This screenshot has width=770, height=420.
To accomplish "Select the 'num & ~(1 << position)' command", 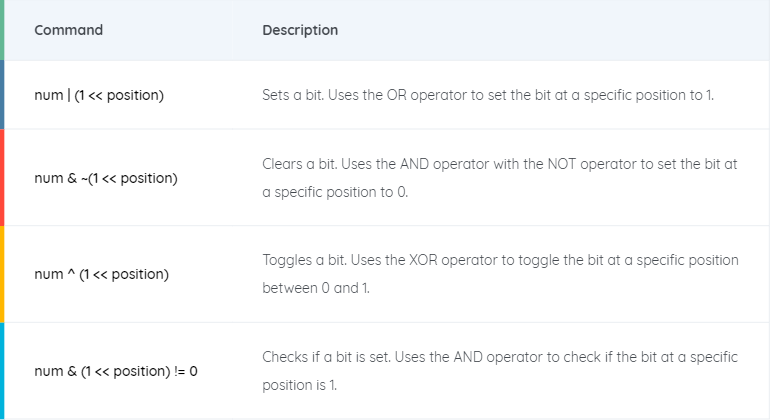I will pos(106,178).
